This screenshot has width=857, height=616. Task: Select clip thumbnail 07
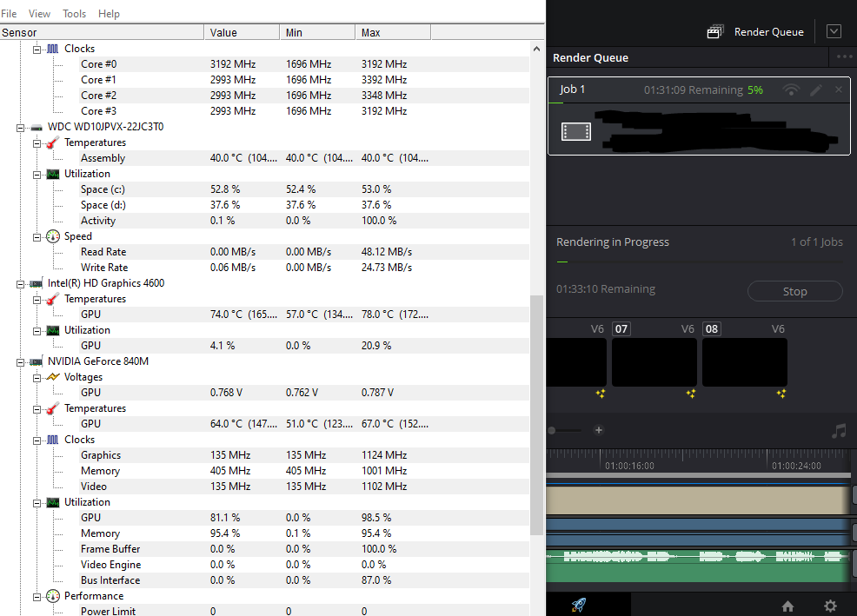(x=654, y=362)
